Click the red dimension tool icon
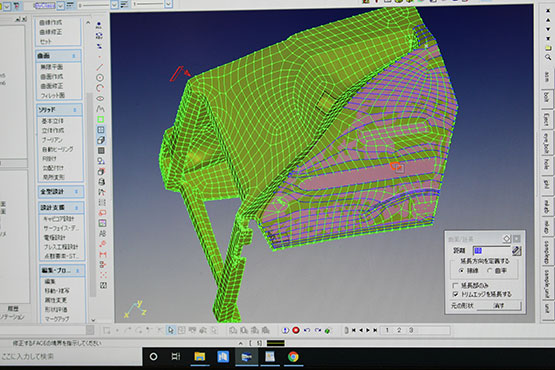Screen dimensions: 555x370 point(103,254)
